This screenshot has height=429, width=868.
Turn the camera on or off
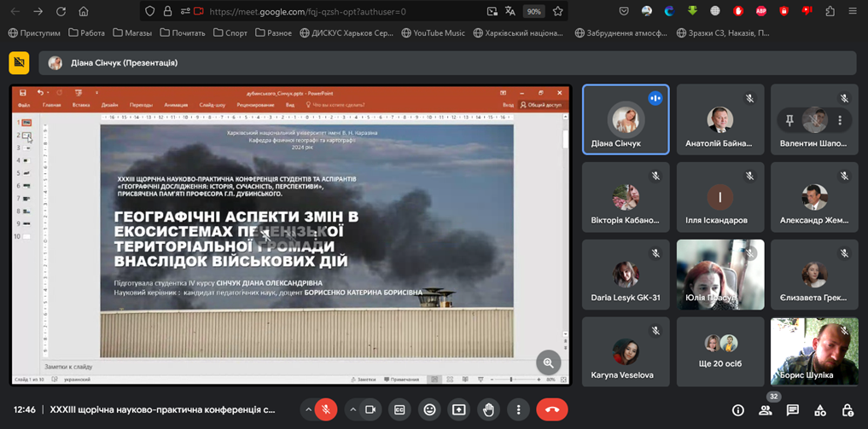pos(370,409)
